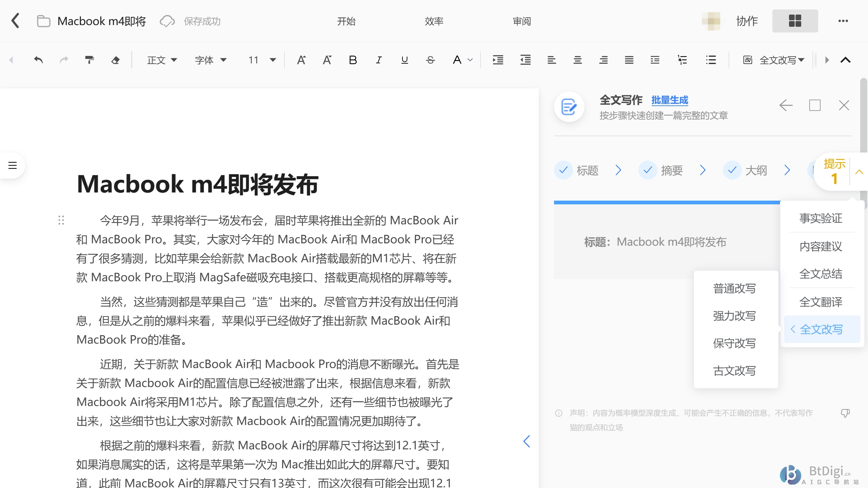
Task: Center align the text
Action: tap(577, 60)
